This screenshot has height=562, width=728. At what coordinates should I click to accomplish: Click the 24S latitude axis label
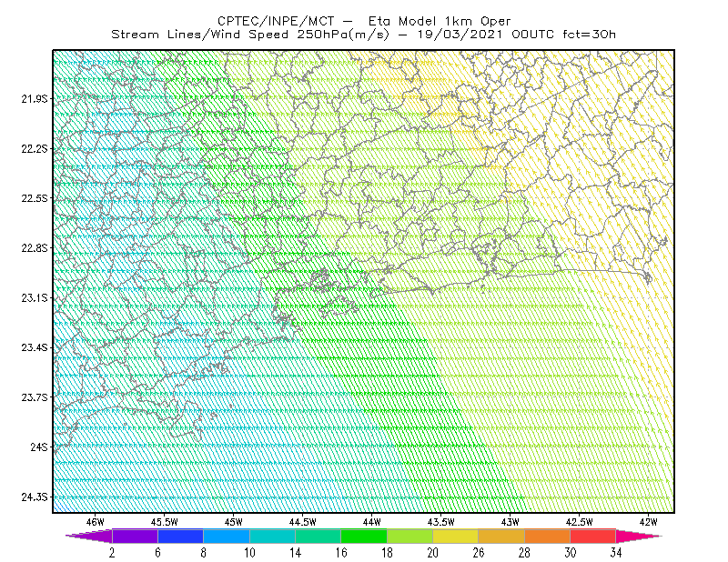coord(39,447)
